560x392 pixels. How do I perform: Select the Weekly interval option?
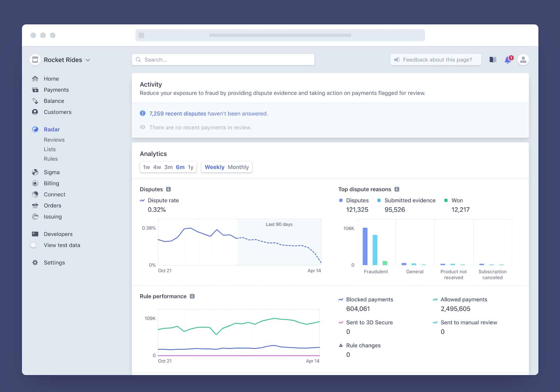(214, 167)
